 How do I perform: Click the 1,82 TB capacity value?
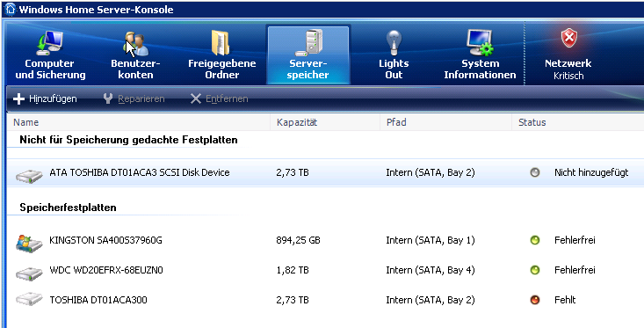[293, 270]
